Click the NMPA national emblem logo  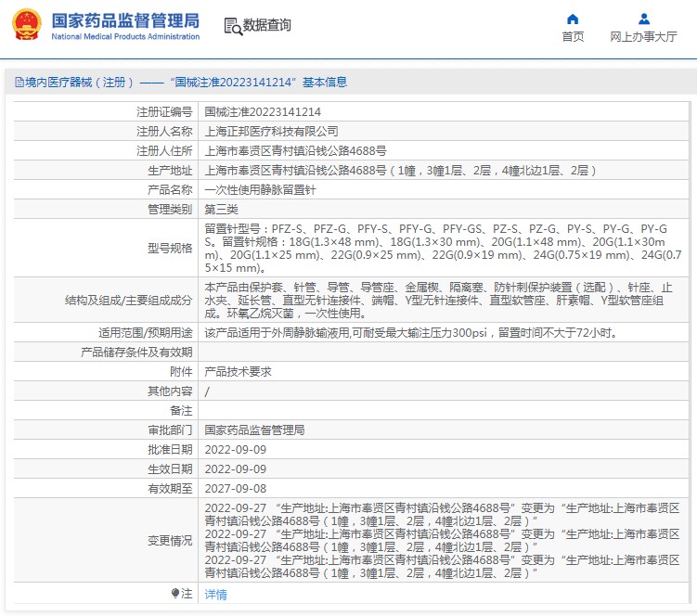(26, 26)
